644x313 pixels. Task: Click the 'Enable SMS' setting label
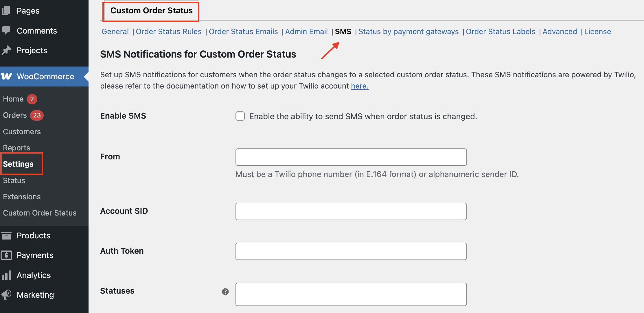tap(123, 116)
